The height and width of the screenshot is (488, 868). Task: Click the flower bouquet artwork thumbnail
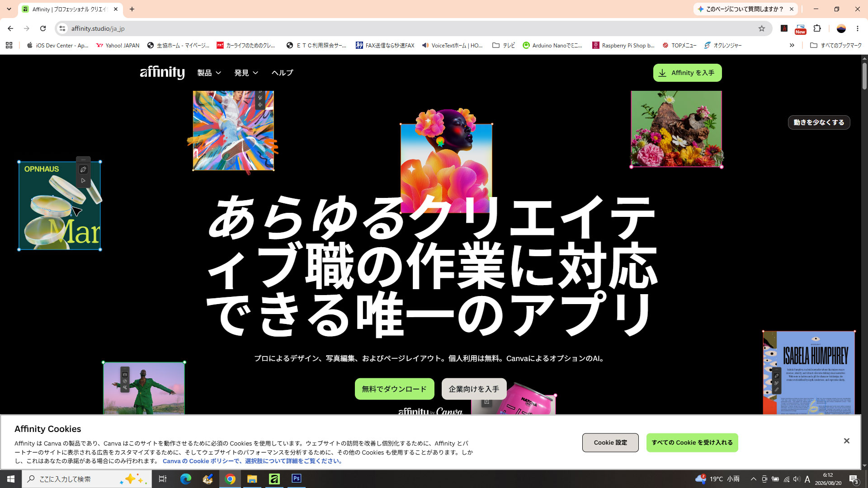click(676, 129)
